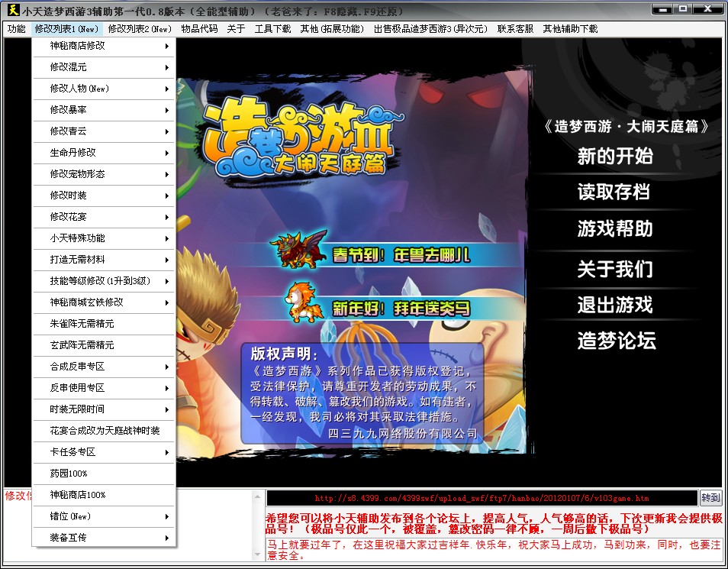Expand the 神秘商店修改 submenu
728x569 pixels.
[x=104, y=46]
